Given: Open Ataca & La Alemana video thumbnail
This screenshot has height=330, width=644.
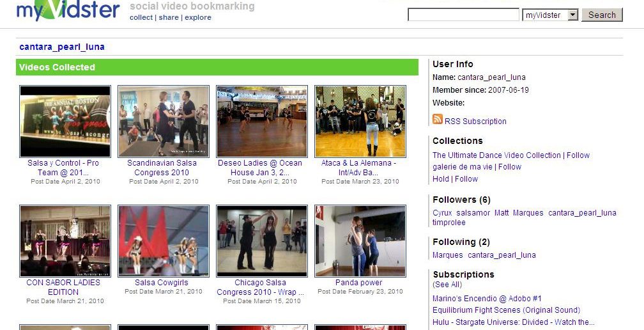Looking at the screenshot, I should (x=360, y=122).
